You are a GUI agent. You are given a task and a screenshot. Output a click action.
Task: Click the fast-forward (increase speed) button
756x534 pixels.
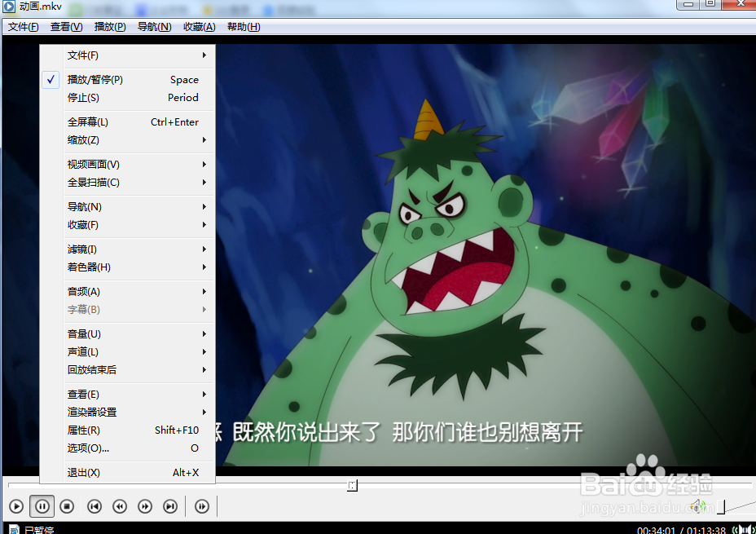(145, 506)
